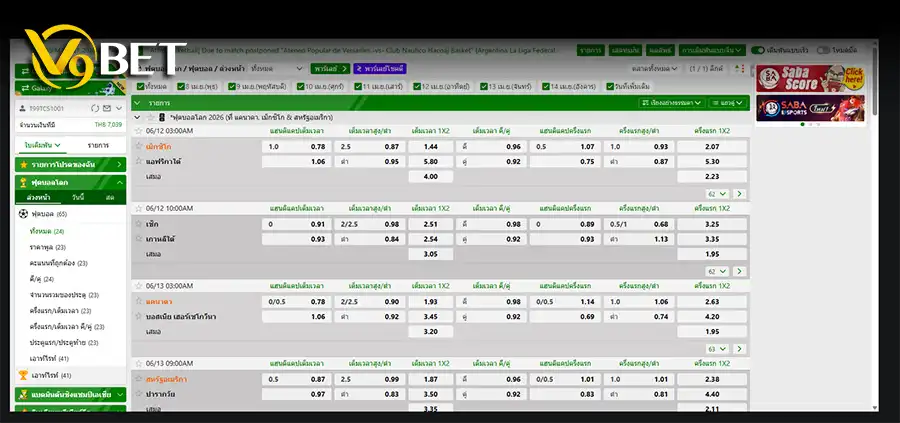Switch to the วันนี้ (today) tab

pos(78,198)
